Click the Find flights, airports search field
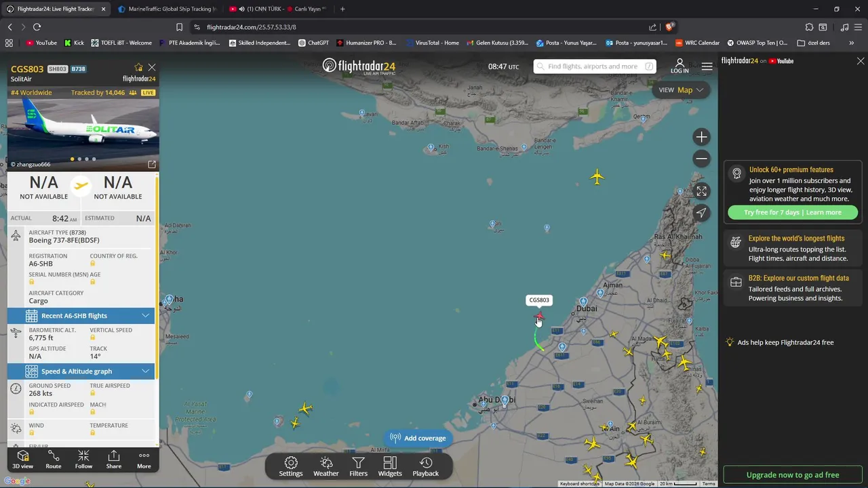The image size is (868, 488). 595,66
